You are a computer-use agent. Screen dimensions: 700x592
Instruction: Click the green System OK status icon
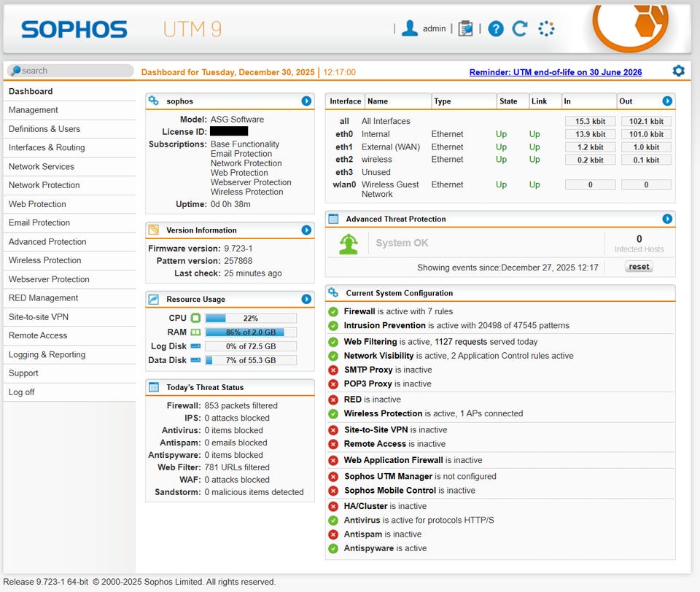tap(349, 244)
